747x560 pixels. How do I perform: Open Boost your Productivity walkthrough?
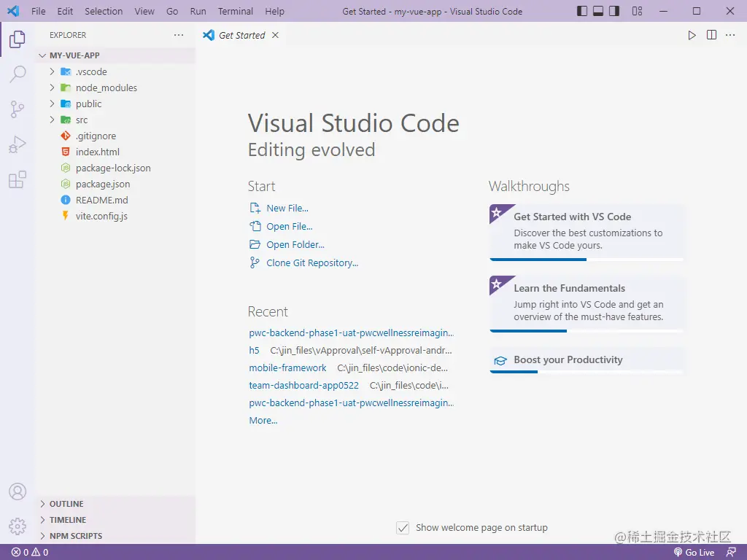pyautogui.click(x=587, y=360)
